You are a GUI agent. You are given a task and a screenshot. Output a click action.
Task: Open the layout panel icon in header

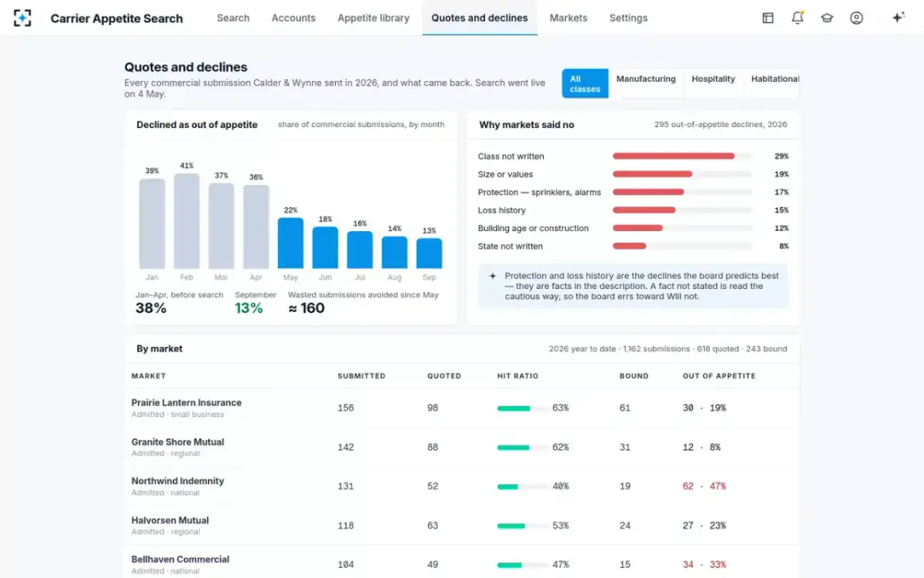(768, 18)
